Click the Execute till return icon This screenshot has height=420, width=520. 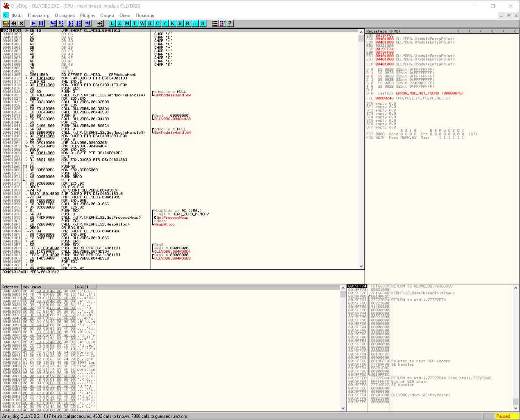88,23
